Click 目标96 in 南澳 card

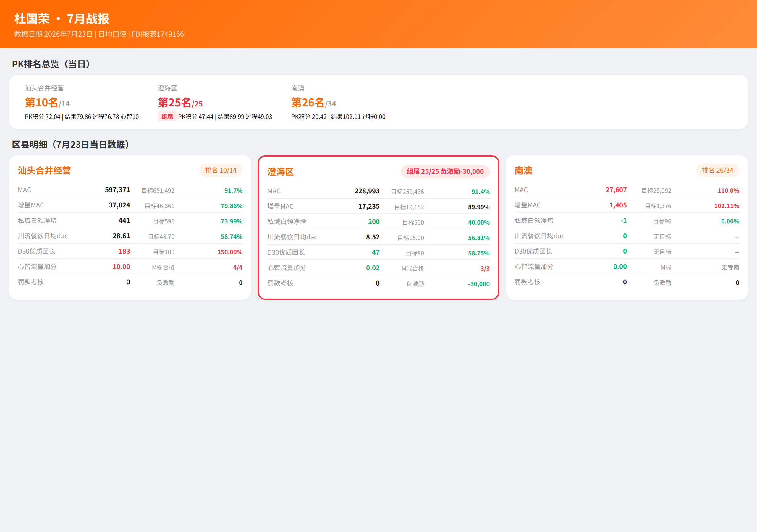point(662,221)
